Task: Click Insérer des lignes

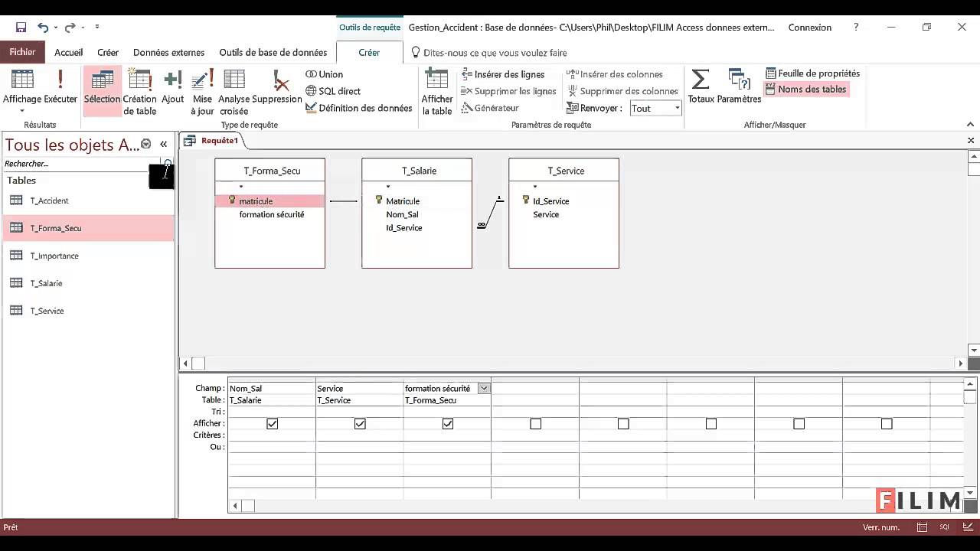Action: tap(503, 74)
